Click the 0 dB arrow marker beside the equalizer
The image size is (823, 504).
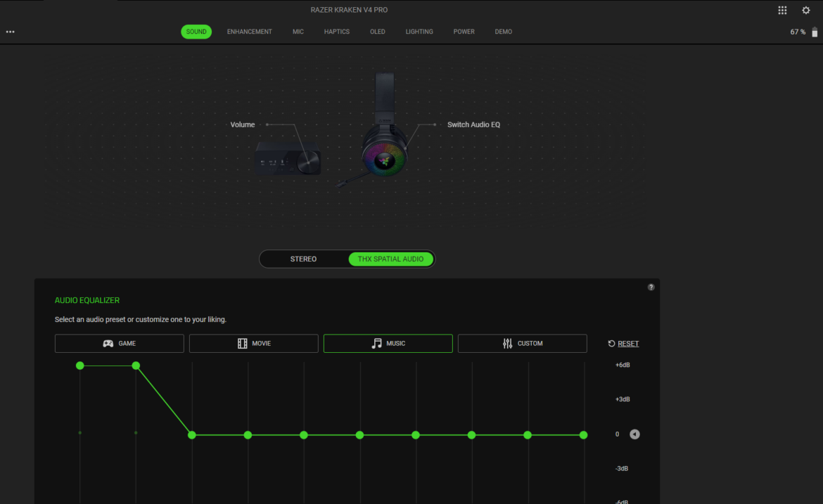tap(634, 434)
